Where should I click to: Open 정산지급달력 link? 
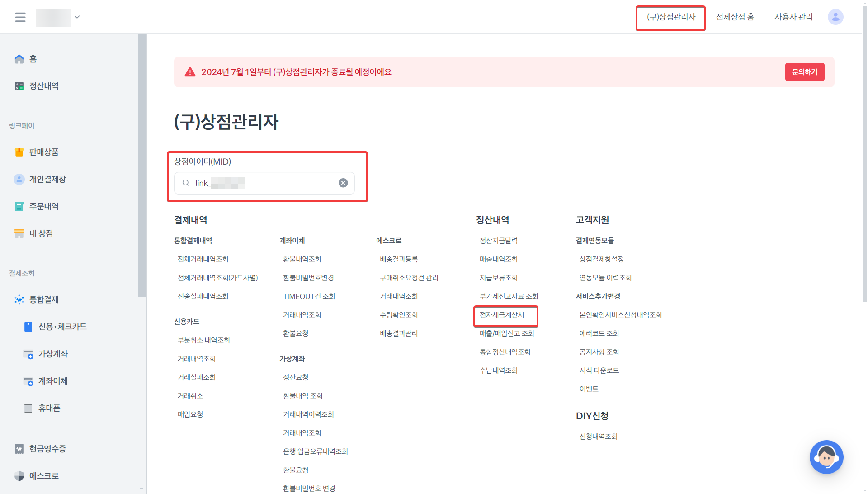tap(498, 241)
